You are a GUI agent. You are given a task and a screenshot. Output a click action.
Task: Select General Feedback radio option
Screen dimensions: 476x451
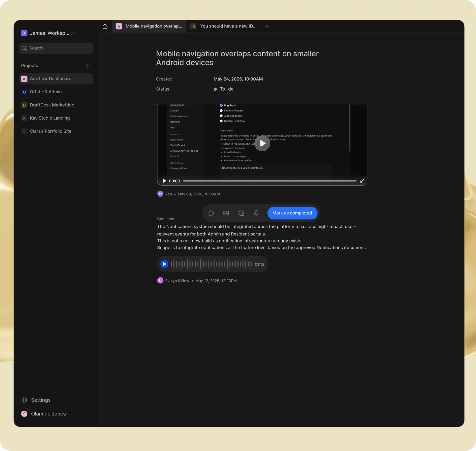coord(221,121)
